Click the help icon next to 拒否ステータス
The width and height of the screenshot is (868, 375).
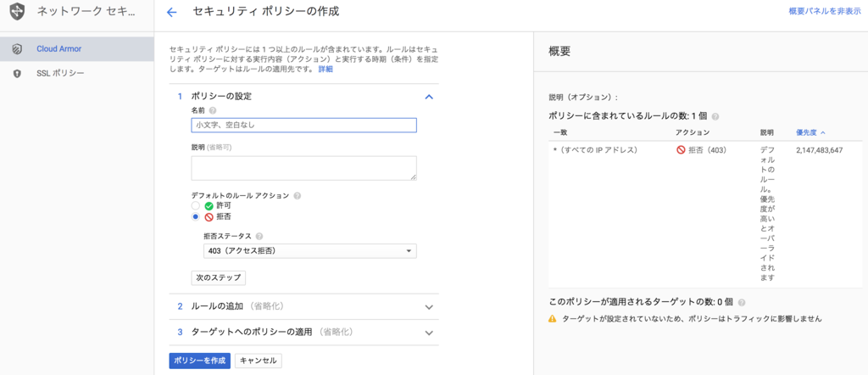(x=259, y=237)
